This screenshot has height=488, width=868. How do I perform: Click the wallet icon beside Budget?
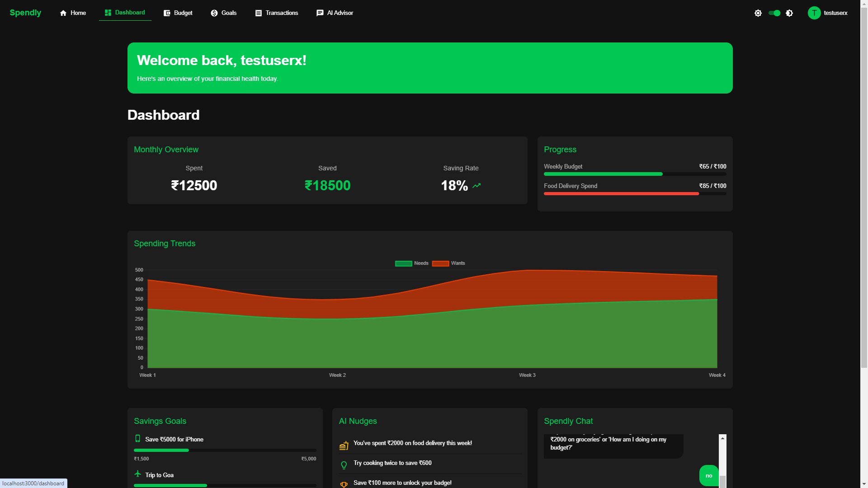(x=167, y=13)
